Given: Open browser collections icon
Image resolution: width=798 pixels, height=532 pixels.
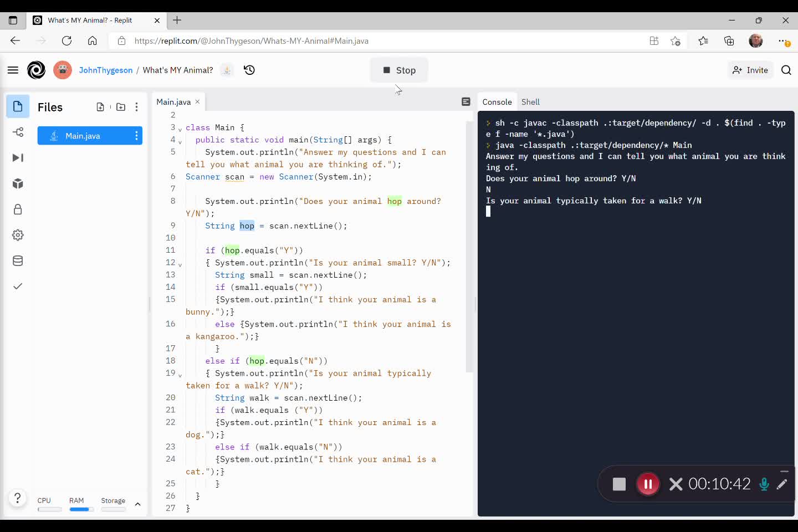Looking at the screenshot, I should pos(729,41).
